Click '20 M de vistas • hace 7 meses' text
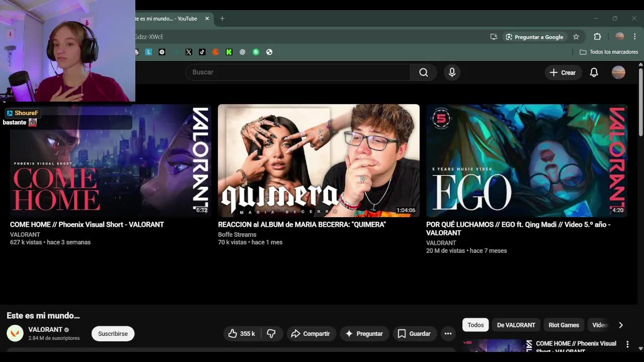Screen dimensions: 644x362 (x=466, y=251)
